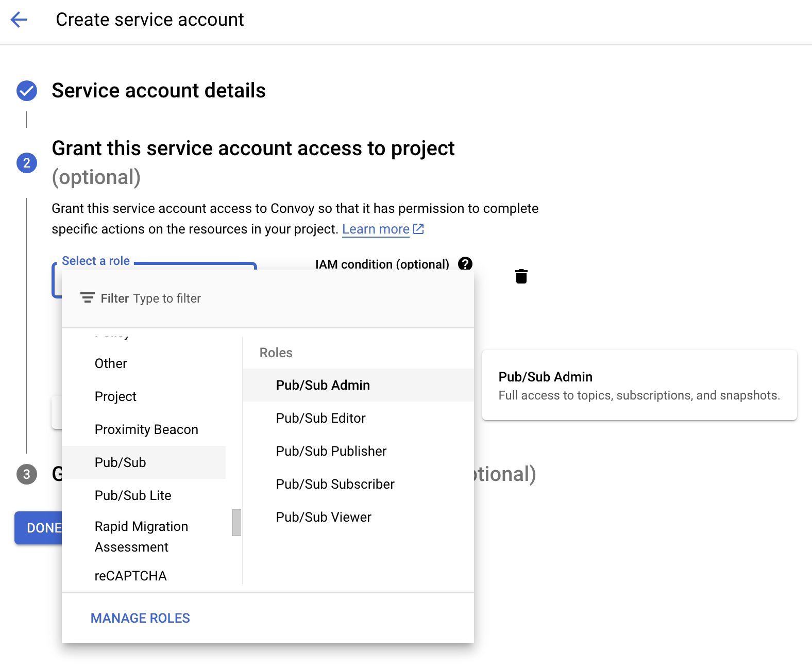The image size is (812, 666).
Task: Click the filter list icon
Action: click(87, 298)
